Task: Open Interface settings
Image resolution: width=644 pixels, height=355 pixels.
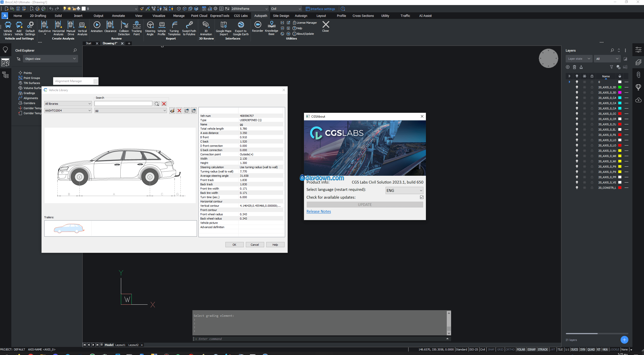Action: (320, 9)
